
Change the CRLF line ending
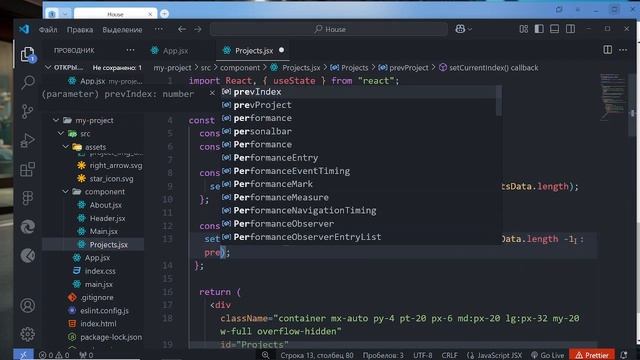click(449, 355)
